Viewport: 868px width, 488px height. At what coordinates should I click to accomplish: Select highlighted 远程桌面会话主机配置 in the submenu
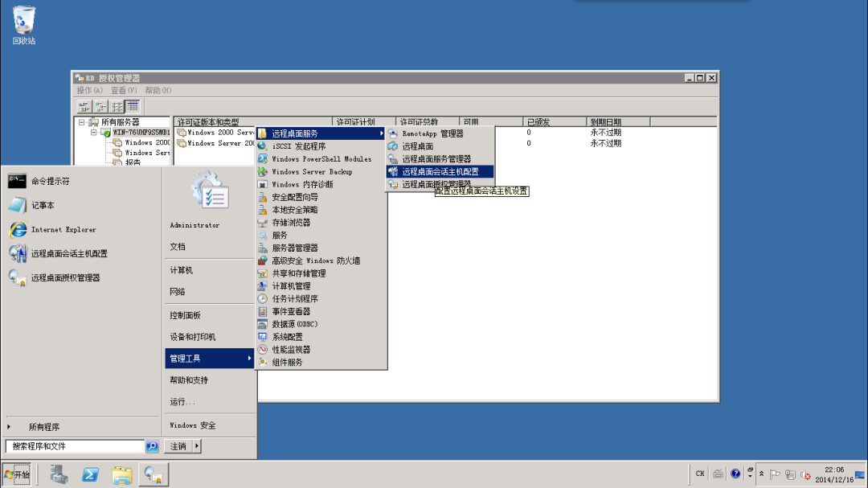pos(440,172)
